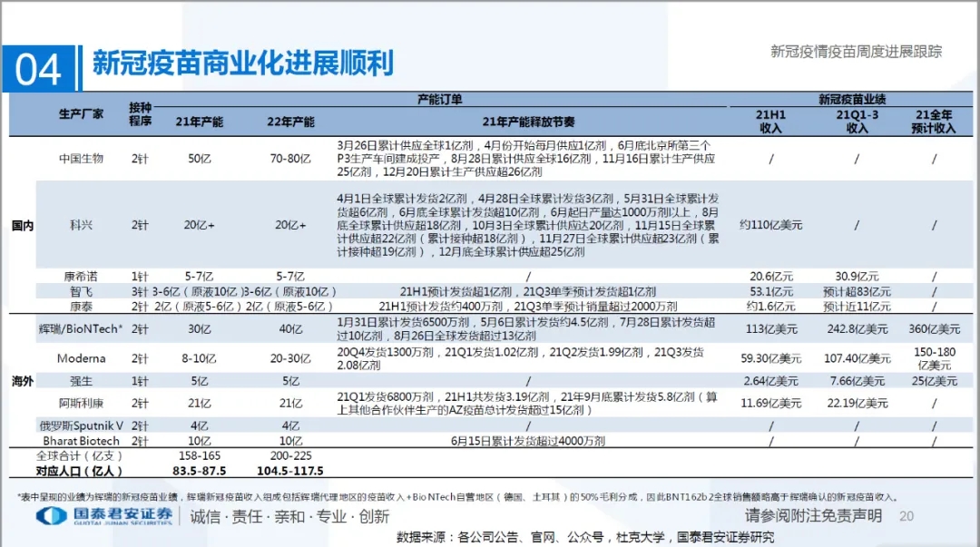Click the section number '04' box

[x=38, y=68]
